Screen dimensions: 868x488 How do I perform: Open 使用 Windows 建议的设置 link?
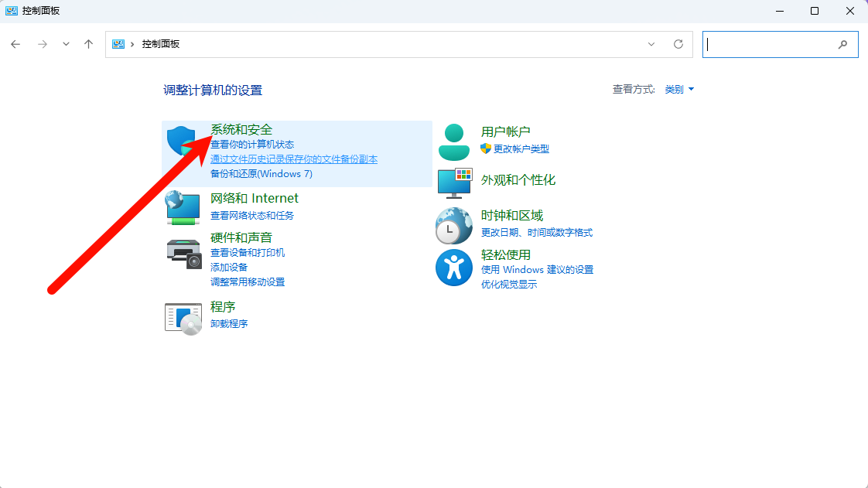537,269
